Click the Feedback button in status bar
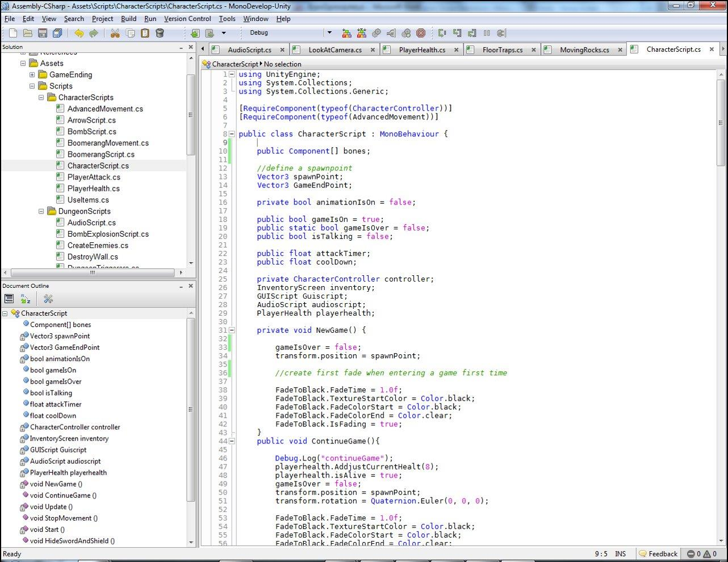The image size is (728, 562). [658, 554]
